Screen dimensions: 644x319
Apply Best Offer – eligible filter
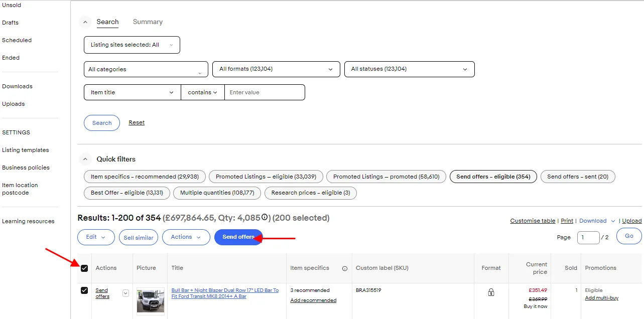pos(127,193)
